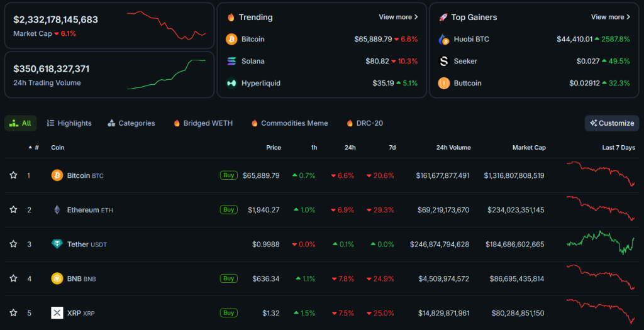Click the Hyperliquid logo icon
The image size is (644, 330).
click(231, 83)
